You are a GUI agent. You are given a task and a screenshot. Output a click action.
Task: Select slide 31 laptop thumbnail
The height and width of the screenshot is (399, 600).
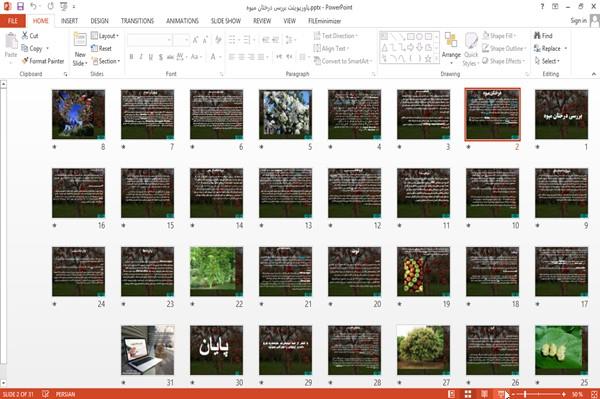148,350
